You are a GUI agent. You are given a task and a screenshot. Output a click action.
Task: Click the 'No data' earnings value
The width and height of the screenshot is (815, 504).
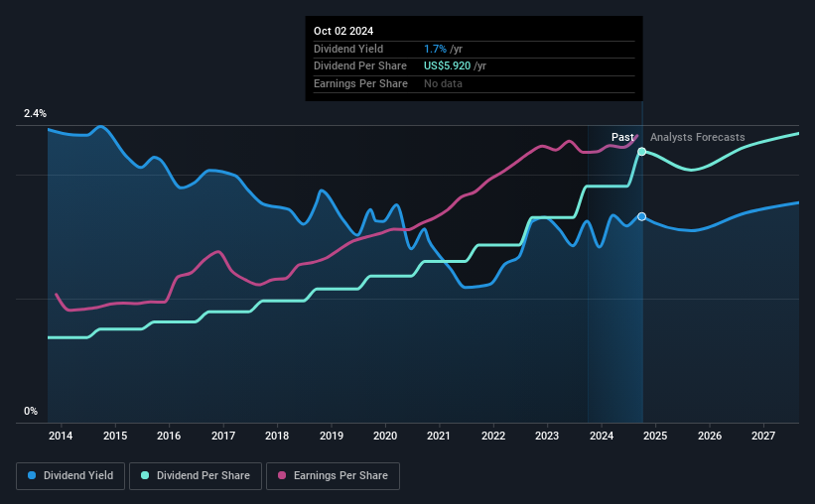point(443,83)
